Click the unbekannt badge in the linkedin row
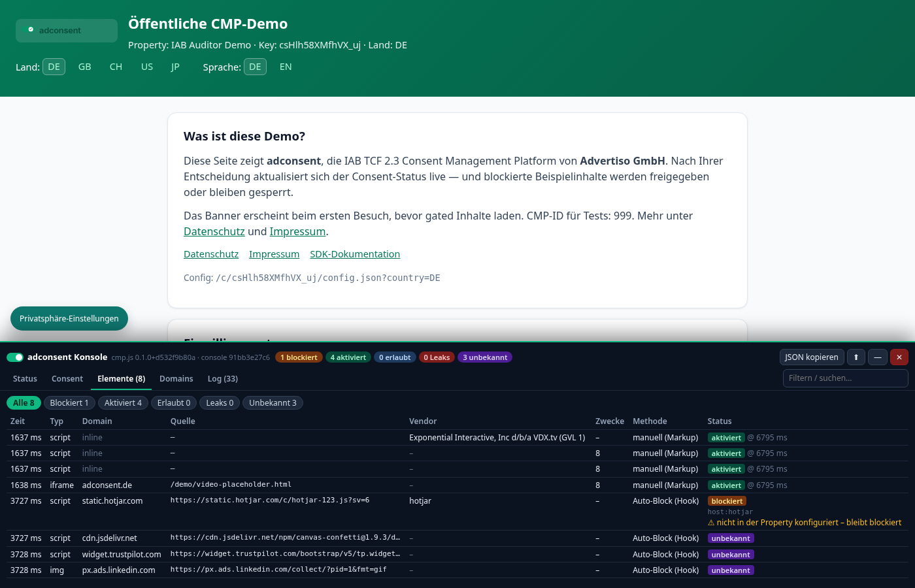 (731, 570)
